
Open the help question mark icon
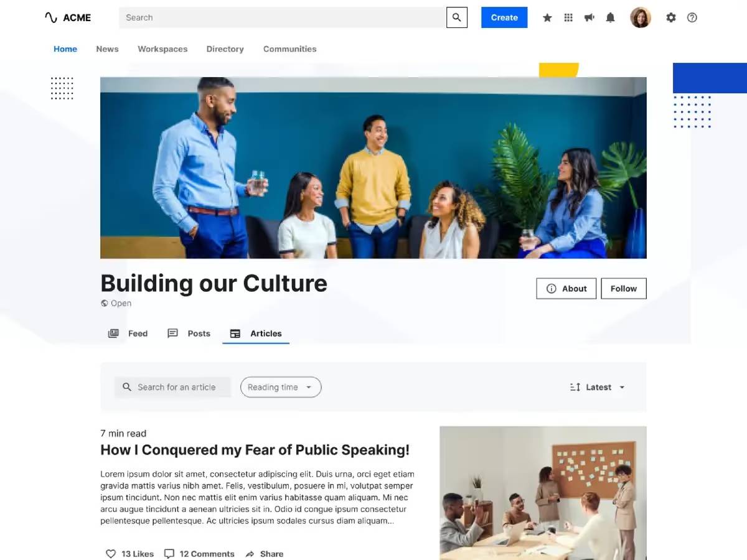pos(692,17)
